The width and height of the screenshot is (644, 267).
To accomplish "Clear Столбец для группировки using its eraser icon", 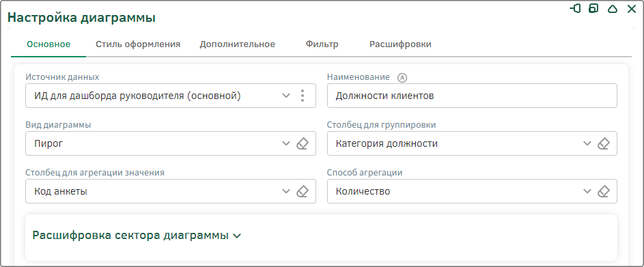I will coord(603,144).
